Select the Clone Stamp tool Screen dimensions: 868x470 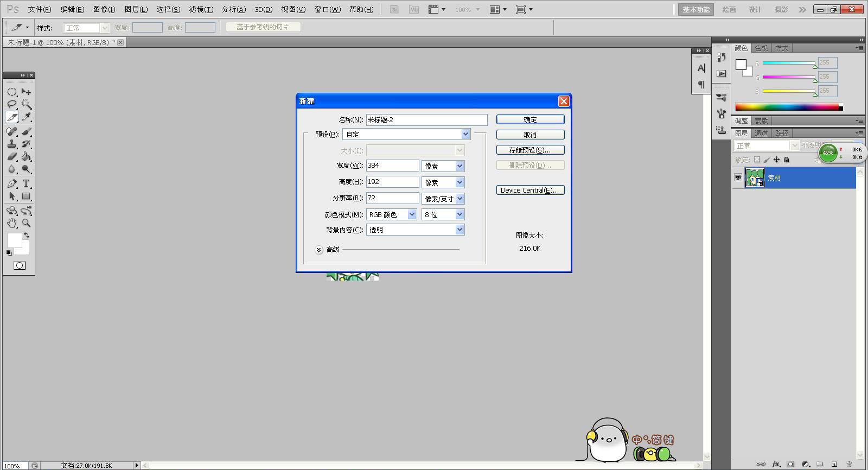(12, 144)
